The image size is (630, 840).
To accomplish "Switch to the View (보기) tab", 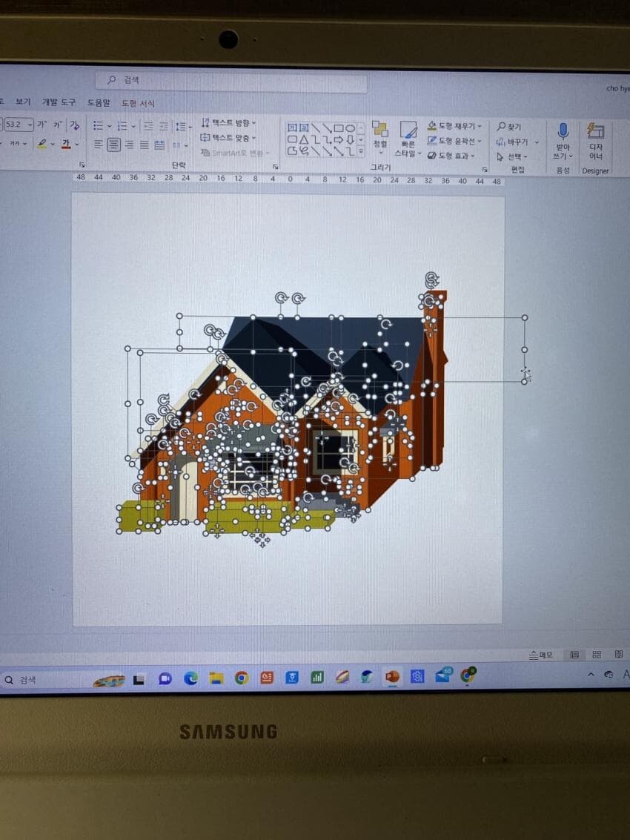I will [x=23, y=102].
